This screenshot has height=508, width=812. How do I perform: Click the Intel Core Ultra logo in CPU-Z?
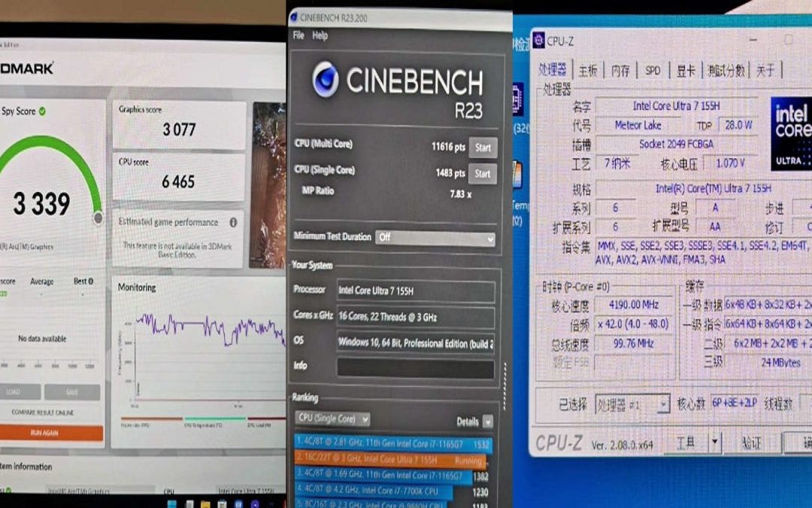(791, 133)
